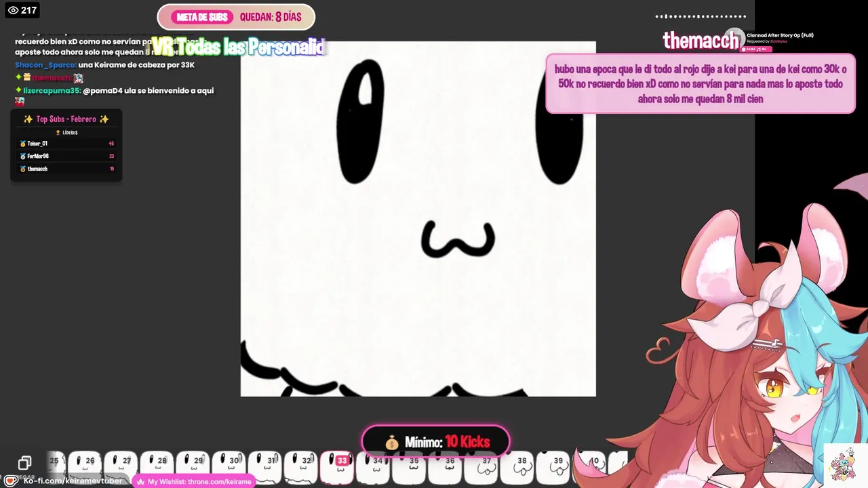Image resolution: width=868 pixels, height=488 pixels.
Task: Click the overlapping squares copy icon
Action: (x=24, y=463)
